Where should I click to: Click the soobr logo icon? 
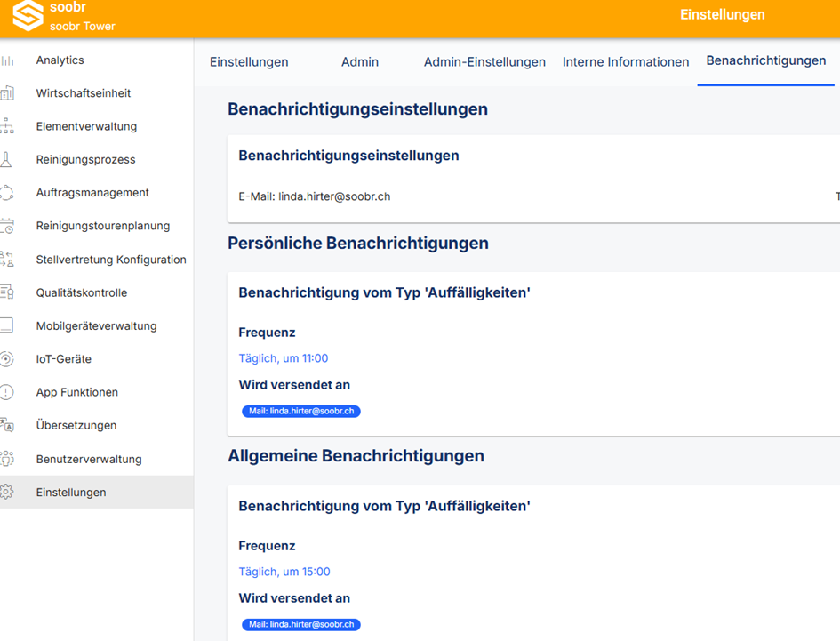coord(28,15)
